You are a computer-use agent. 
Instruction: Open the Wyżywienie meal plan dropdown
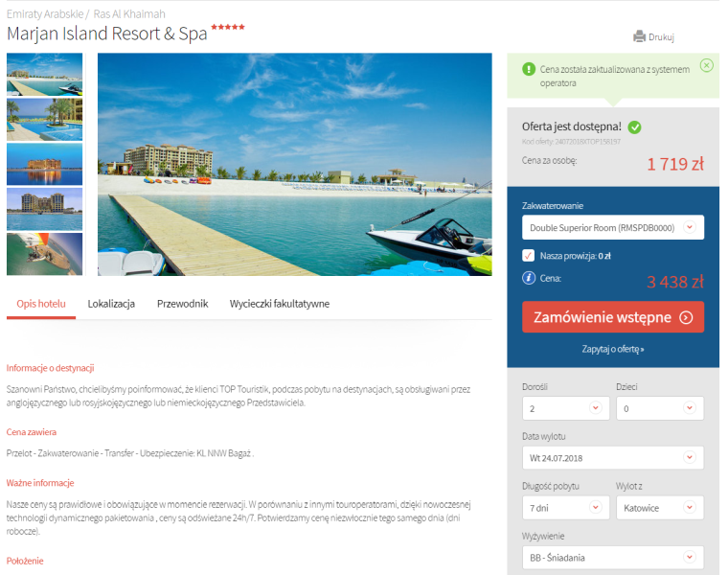(x=612, y=557)
